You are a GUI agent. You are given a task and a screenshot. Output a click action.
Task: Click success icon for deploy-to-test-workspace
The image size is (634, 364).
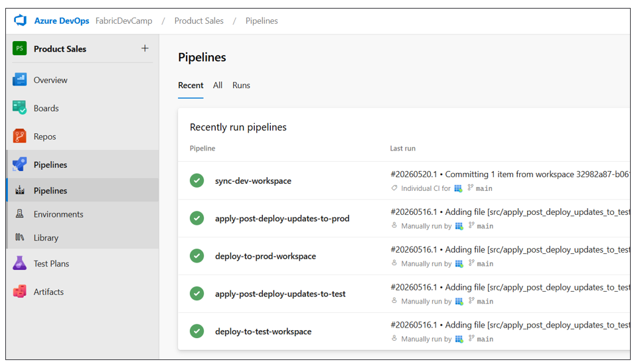[x=197, y=331]
